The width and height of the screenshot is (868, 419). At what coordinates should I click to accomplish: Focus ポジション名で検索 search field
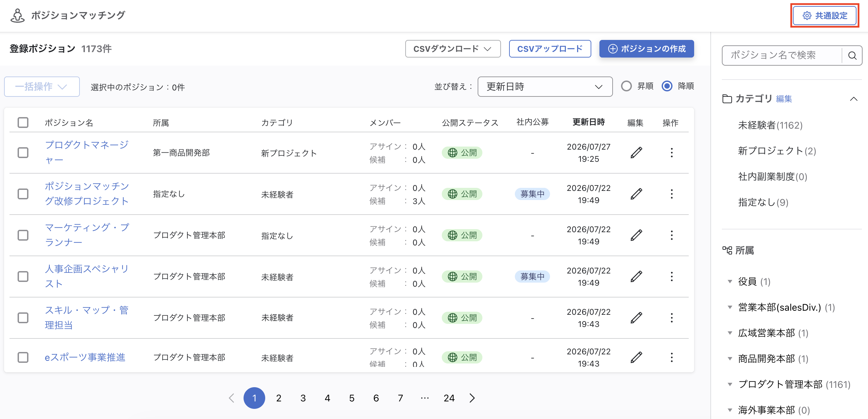click(x=781, y=56)
